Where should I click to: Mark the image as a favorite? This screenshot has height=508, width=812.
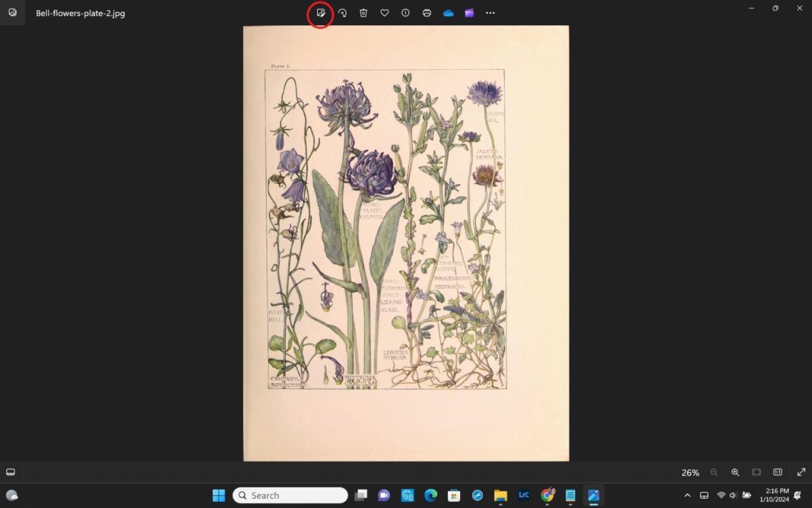click(x=384, y=13)
